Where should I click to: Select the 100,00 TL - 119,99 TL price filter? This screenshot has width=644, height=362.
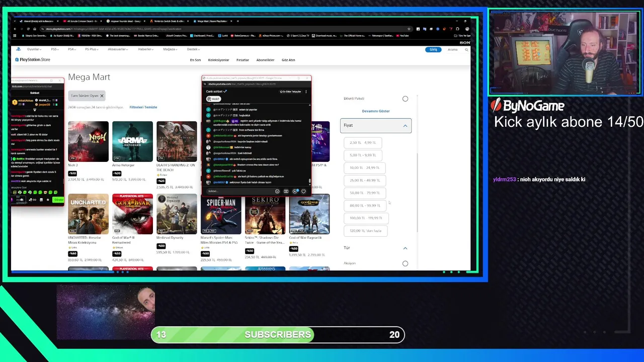pos(366,218)
